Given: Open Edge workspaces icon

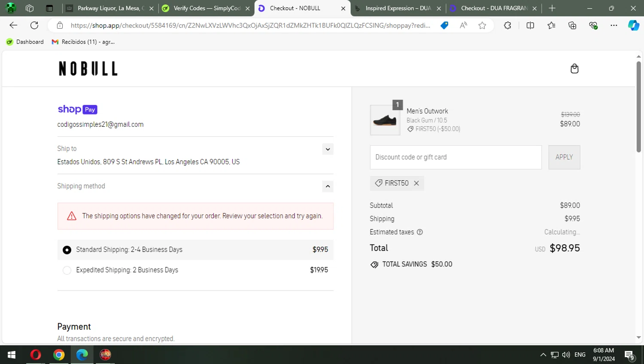Looking at the screenshot, I should (30, 8).
